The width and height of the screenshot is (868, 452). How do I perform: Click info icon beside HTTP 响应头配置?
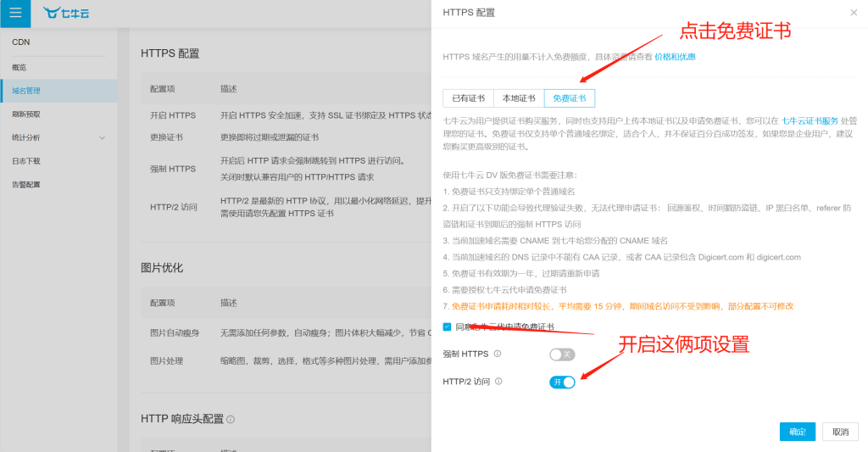(x=231, y=419)
